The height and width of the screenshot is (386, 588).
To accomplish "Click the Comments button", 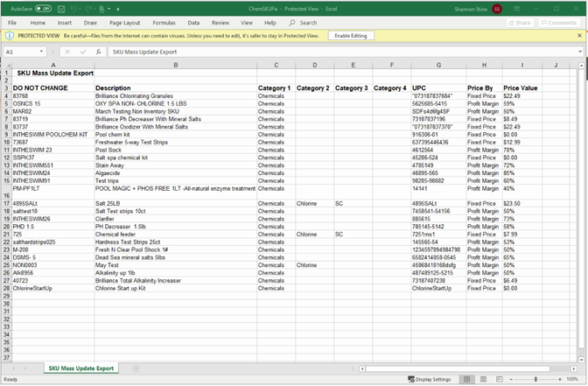I will (559, 23).
